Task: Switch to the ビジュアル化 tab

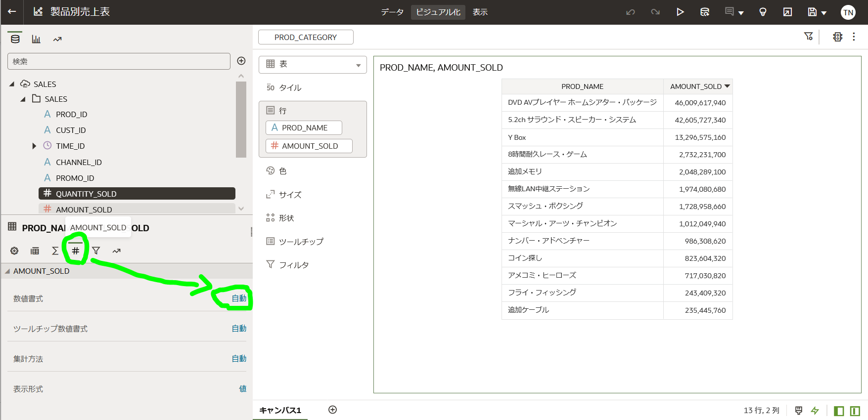Action: 438,12
